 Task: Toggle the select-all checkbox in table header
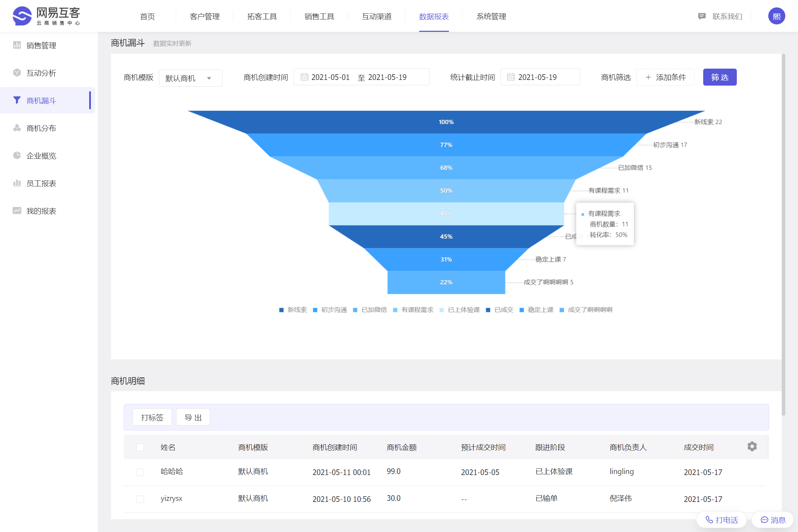click(140, 447)
